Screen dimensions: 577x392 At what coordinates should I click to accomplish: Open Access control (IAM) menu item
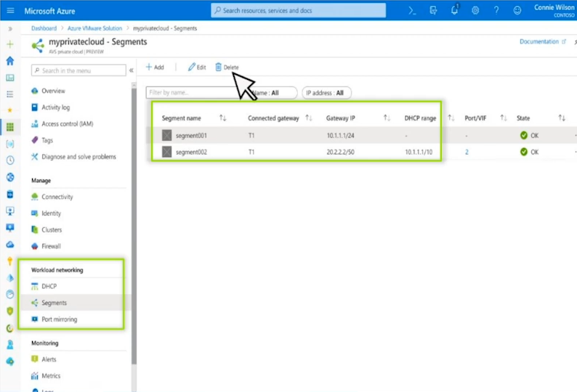click(62, 124)
